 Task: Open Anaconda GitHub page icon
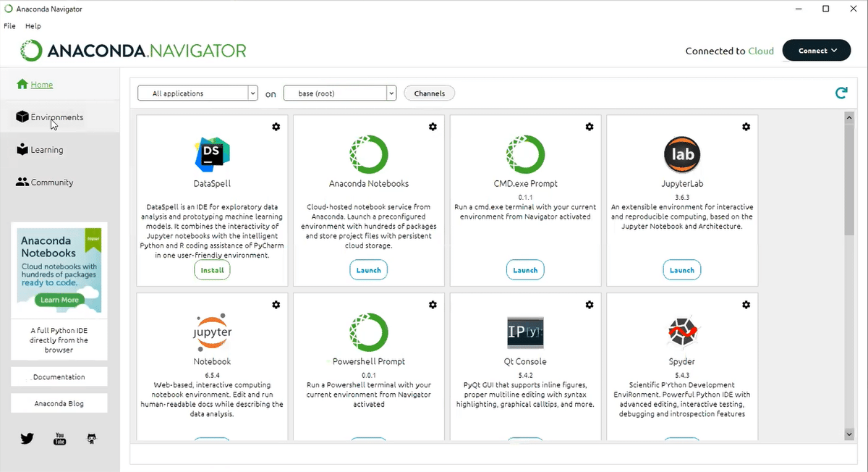[92, 439]
